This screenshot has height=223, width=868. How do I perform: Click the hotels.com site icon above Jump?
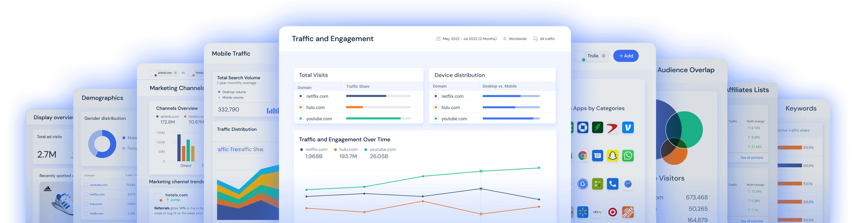pyautogui.click(x=158, y=197)
